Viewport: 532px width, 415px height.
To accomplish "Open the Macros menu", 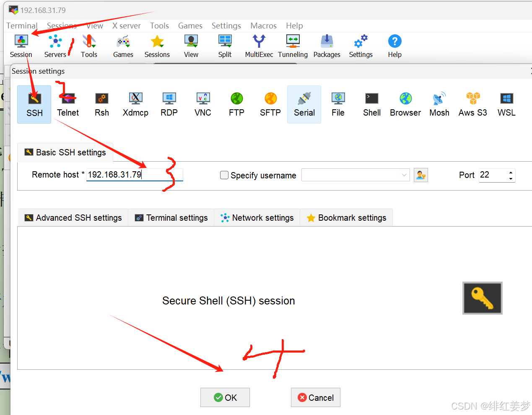I will pos(264,26).
